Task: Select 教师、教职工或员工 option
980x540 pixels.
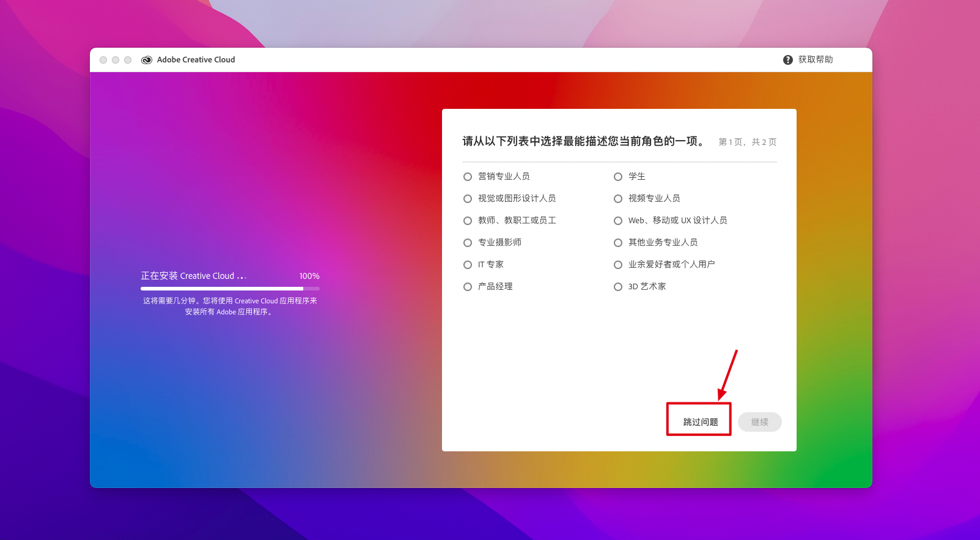Action: 468,221
